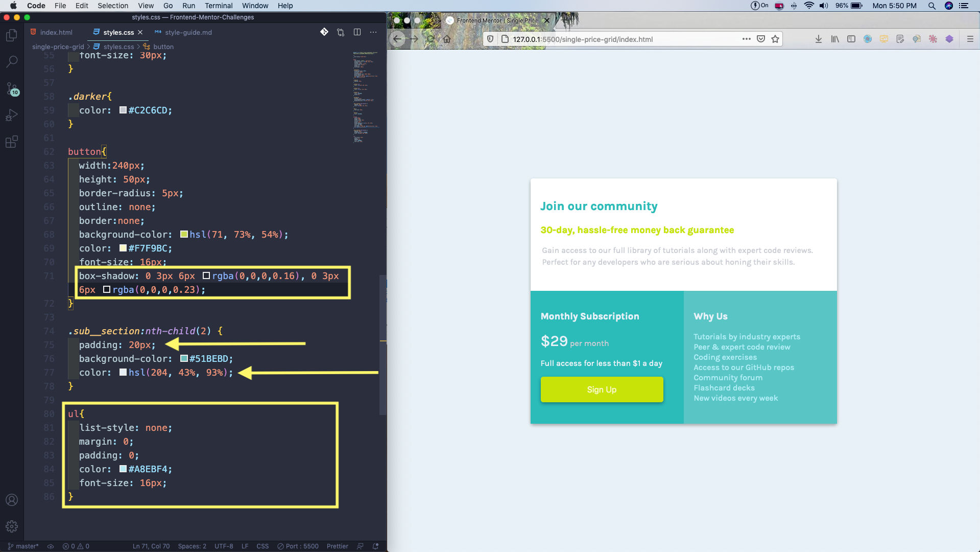
Task: Change file encoding UTF-8
Action: (x=224, y=546)
